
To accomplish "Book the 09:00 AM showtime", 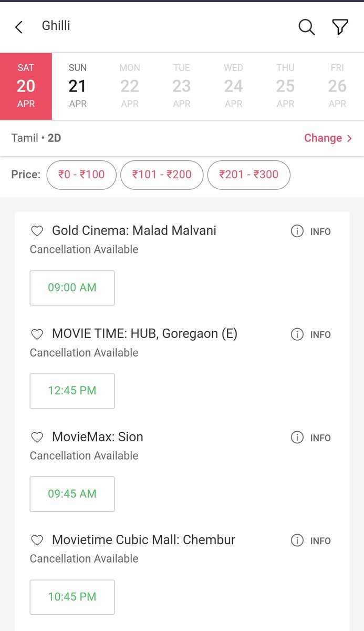I will tap(72, 288).
